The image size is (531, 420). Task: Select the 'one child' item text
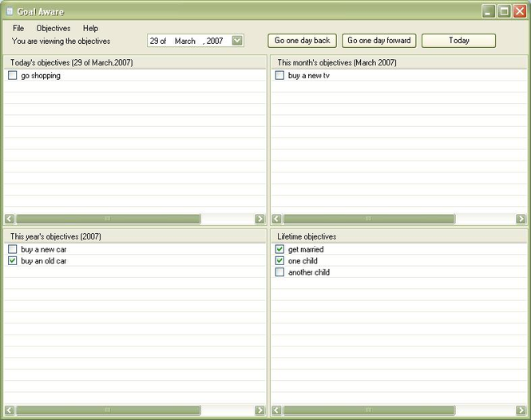303,261
